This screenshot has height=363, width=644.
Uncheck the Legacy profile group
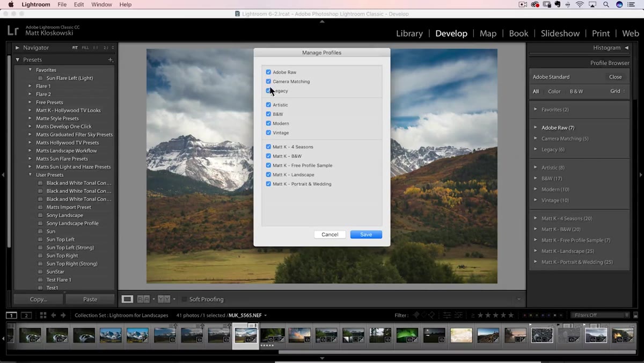[268, 91]
